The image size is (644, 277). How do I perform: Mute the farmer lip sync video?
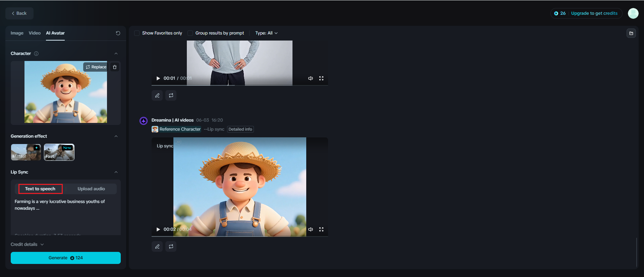pyautogui.click(x=311, y=229)
